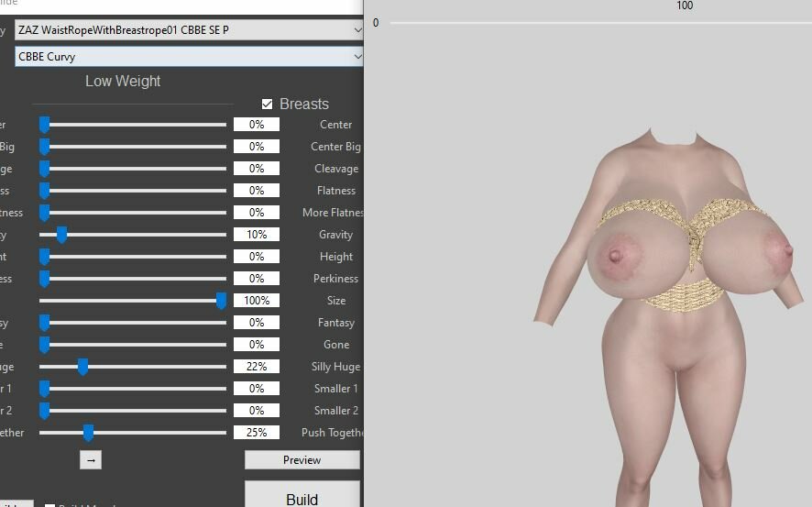This screenshot has height=507, width=812.
Task: Click the Low Weight column heading
Action: pyautogui.click(x=123, y=82)
